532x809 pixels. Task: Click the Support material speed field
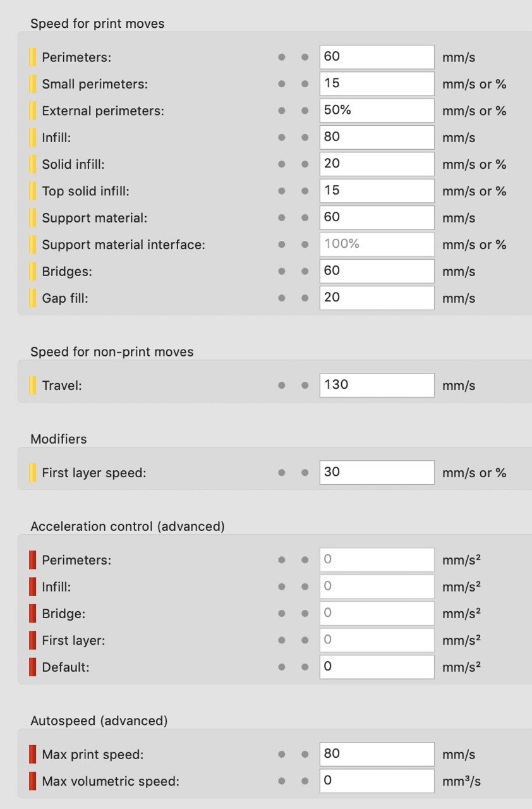(x=377, y=218)
